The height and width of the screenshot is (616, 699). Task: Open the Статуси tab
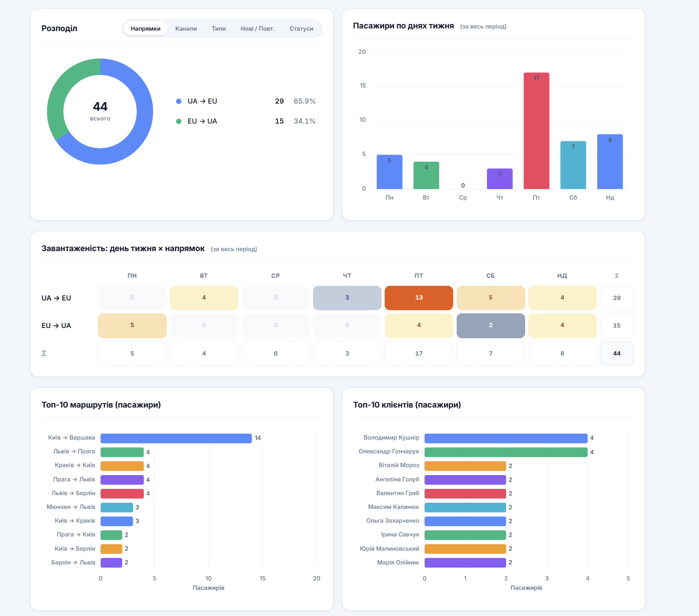tap(301, 28)
